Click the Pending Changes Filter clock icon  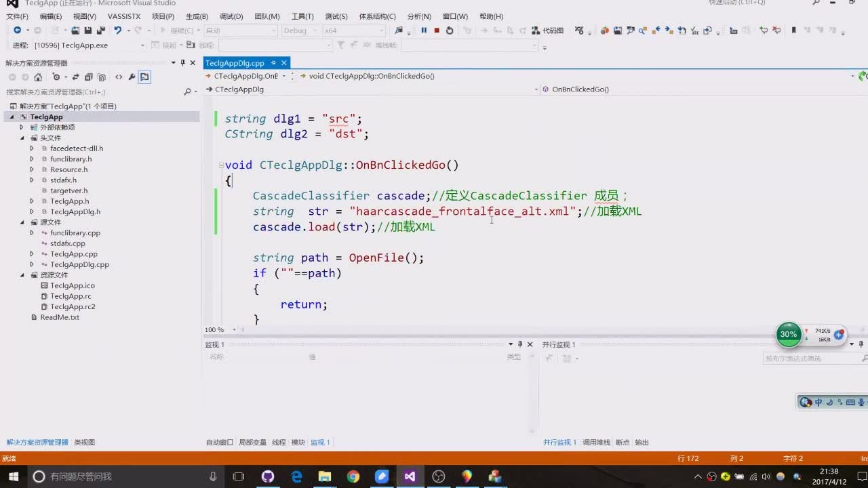tap(57, 77)
